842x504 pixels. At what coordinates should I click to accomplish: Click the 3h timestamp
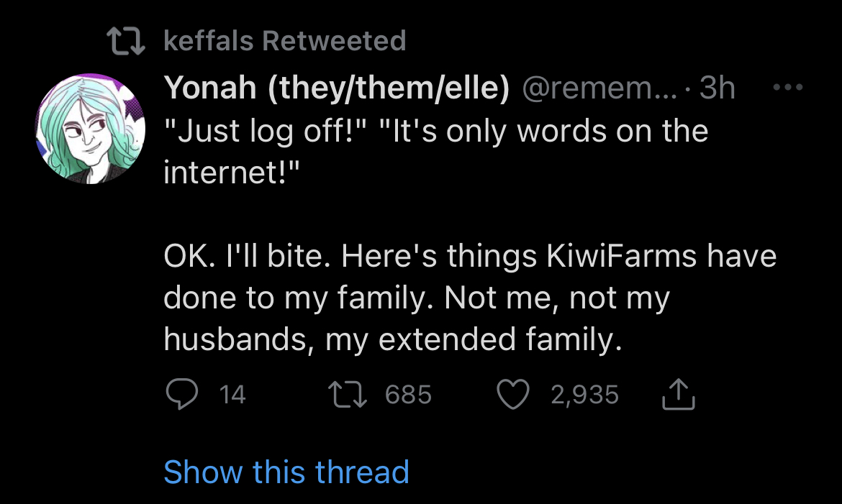click(x=717, y=87)
